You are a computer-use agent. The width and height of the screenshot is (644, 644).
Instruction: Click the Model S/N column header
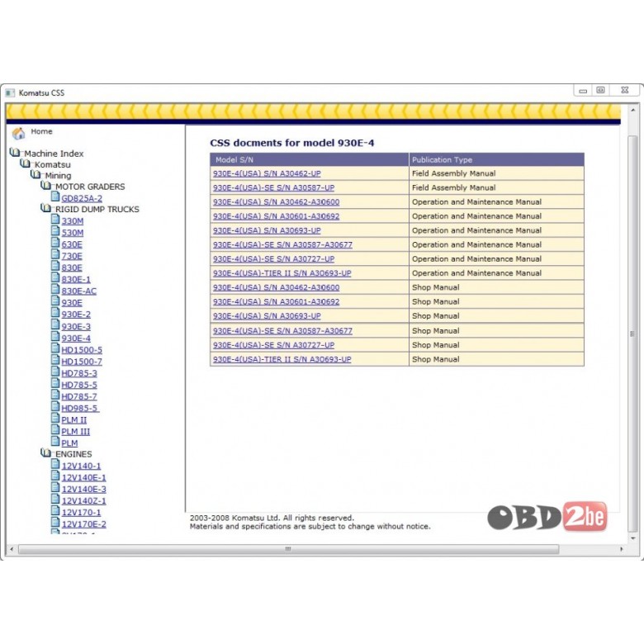pos(310,159)
